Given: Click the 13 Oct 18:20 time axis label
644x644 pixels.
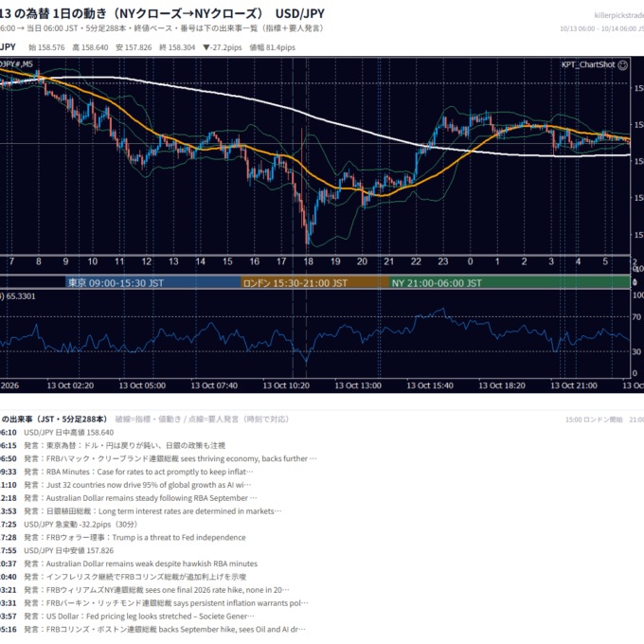Looking at the screenshot, I should (x=502, y=385).
